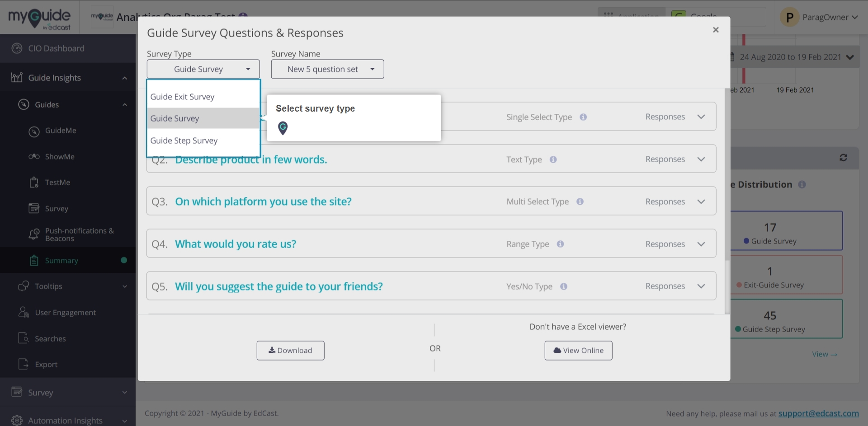Image resolution: width=868 pixels, height=426 pixels.
Task: Click the Summary clipboard icon
Action: pyautogui.click(x=34, y=261)
